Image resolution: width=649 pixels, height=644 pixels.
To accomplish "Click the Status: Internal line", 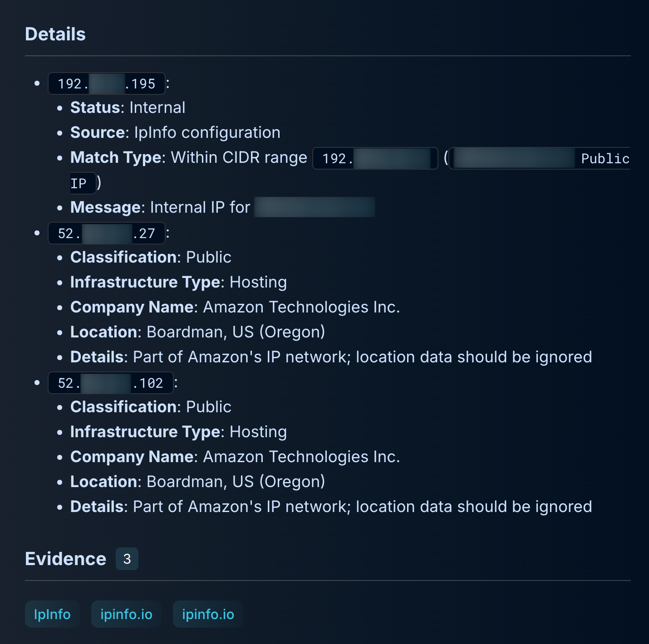I will (x=128, y=107).
